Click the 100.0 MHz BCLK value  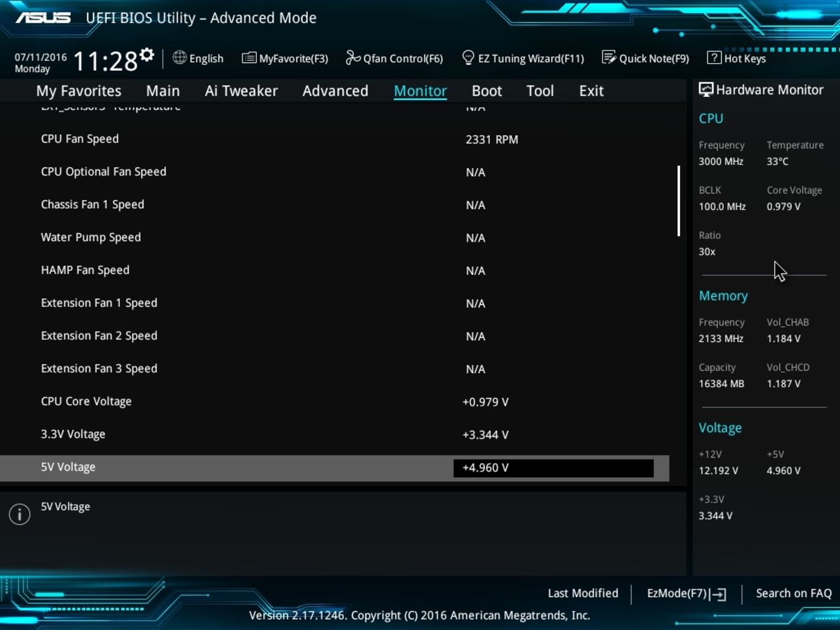722,206
